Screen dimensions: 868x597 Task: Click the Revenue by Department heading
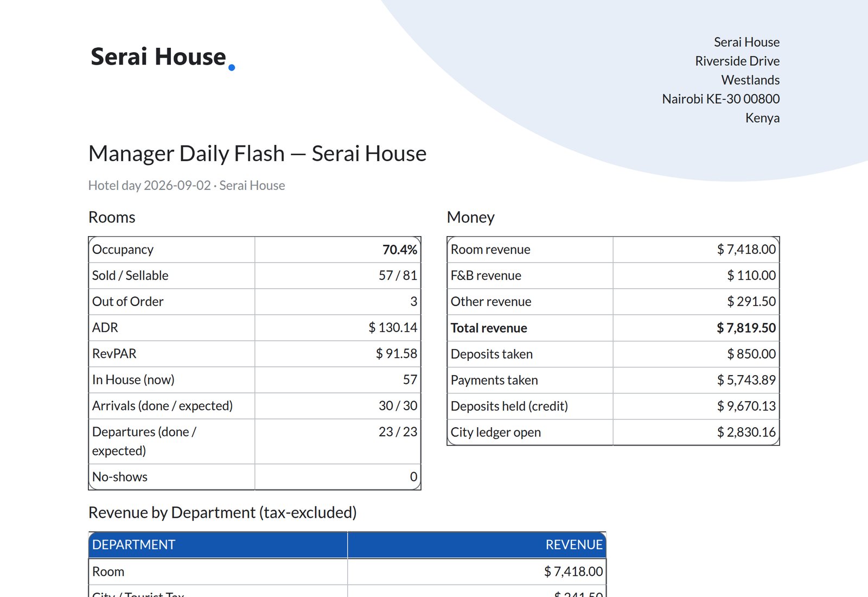[x=222, y=513]
